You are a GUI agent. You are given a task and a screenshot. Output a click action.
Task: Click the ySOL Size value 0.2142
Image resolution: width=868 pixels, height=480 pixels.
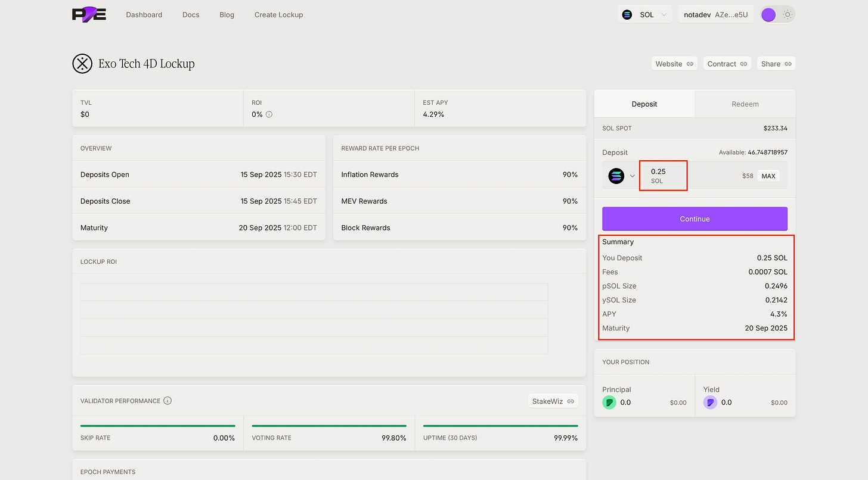coord(776,300)
